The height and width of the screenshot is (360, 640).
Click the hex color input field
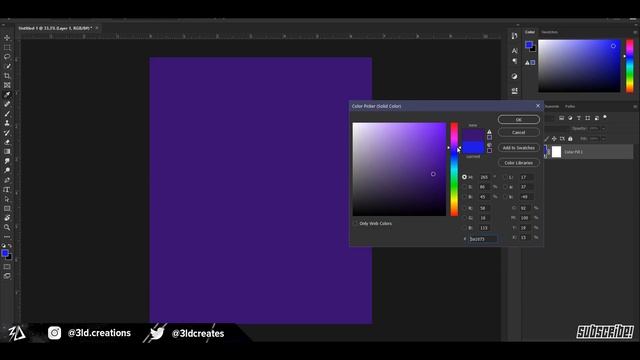point(483,239)
